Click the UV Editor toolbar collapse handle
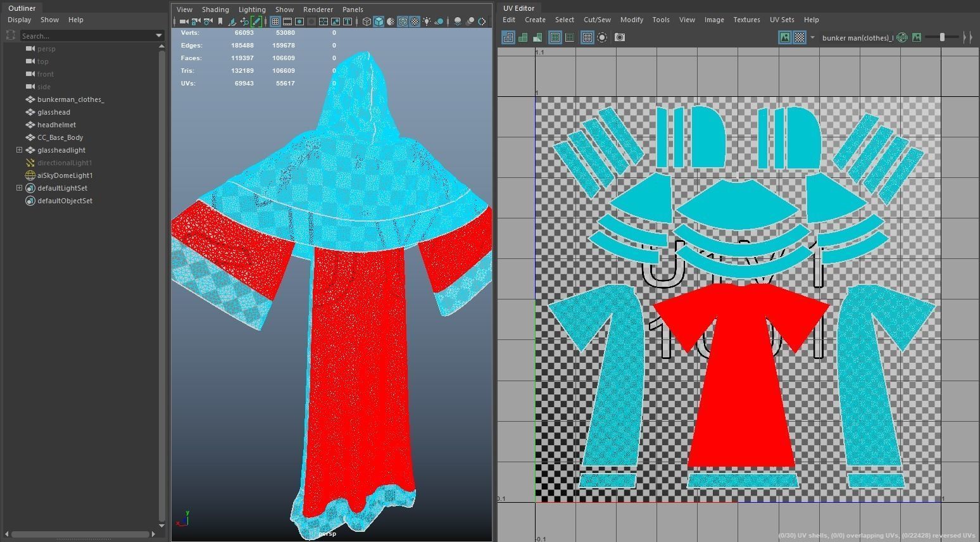980x542 pixels. tap(967, 37)
